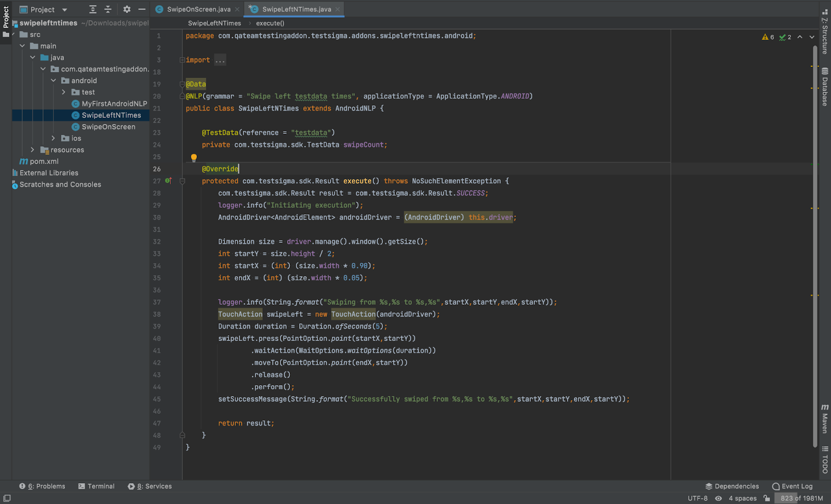Expand the folded import block

(x=182, y=60)
